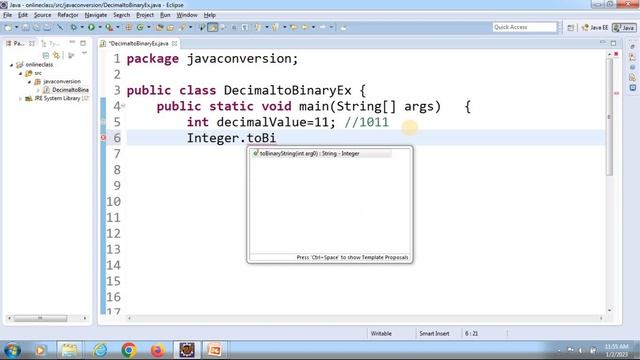Click the Back navigation arrow icon
Viewport: 640px width, 360px height.
[304, 27]
